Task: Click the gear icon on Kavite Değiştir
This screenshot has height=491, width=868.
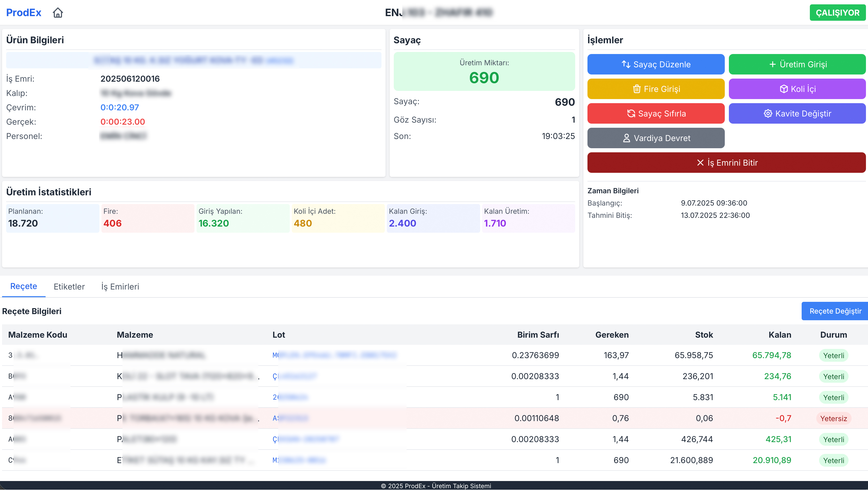Action: 768,113
